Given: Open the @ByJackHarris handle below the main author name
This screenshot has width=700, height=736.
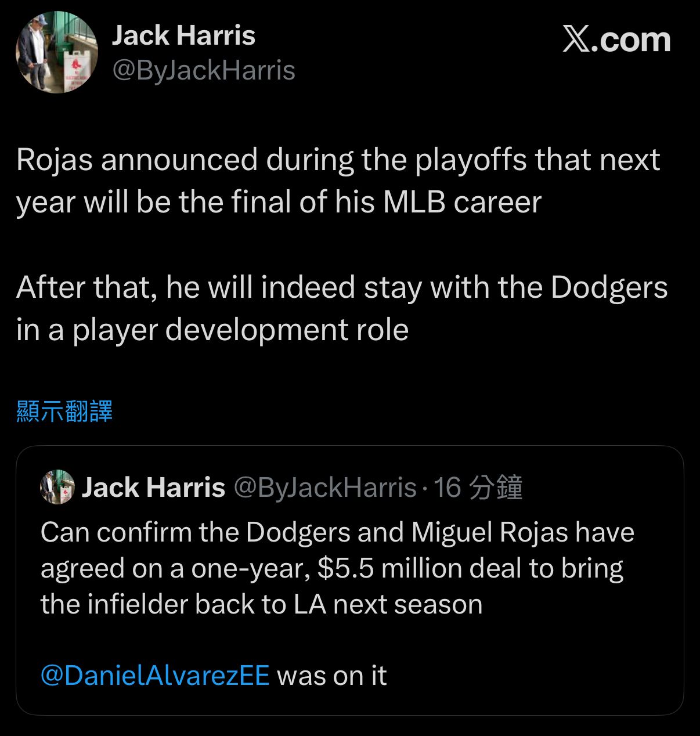Looking at the screenshot, I should pos(204,71).
